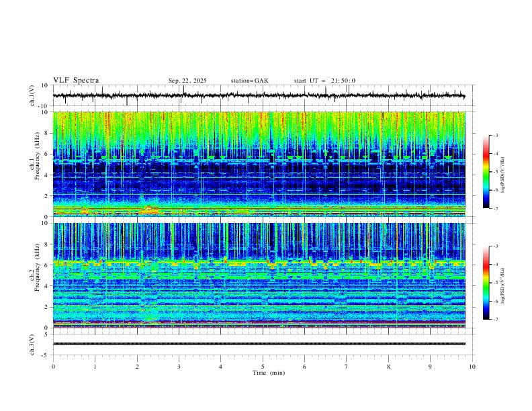Click the 'start UT = 21:50:0' label

(x=324, y=81)
